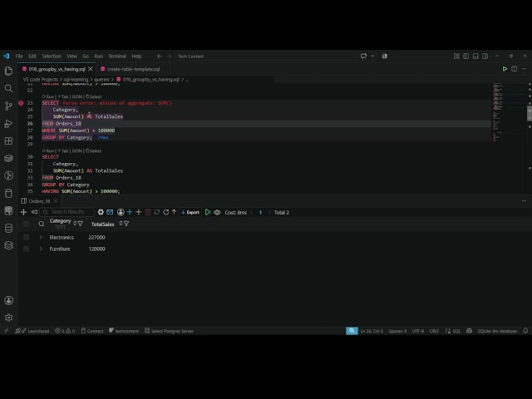This screenshot has width=532, height=399.
Task: Click the run file play icon at editor top right
Action: click(505, 69)
